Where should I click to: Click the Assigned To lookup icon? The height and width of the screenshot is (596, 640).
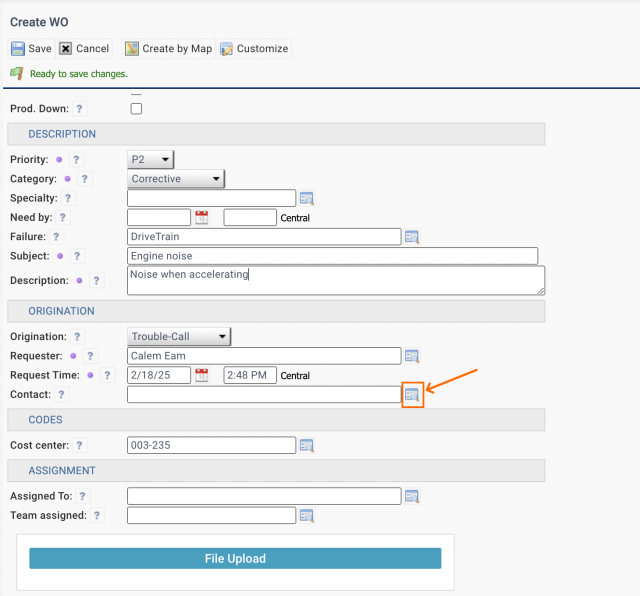411,496
